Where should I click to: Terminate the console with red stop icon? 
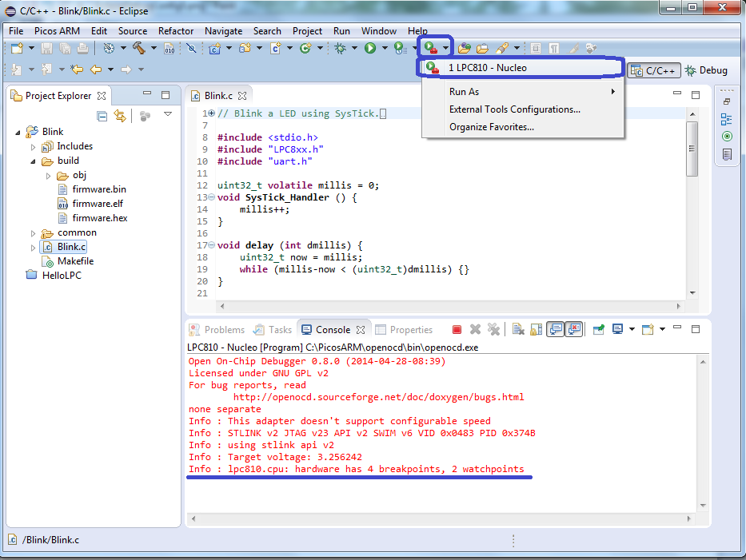point(457,329)
